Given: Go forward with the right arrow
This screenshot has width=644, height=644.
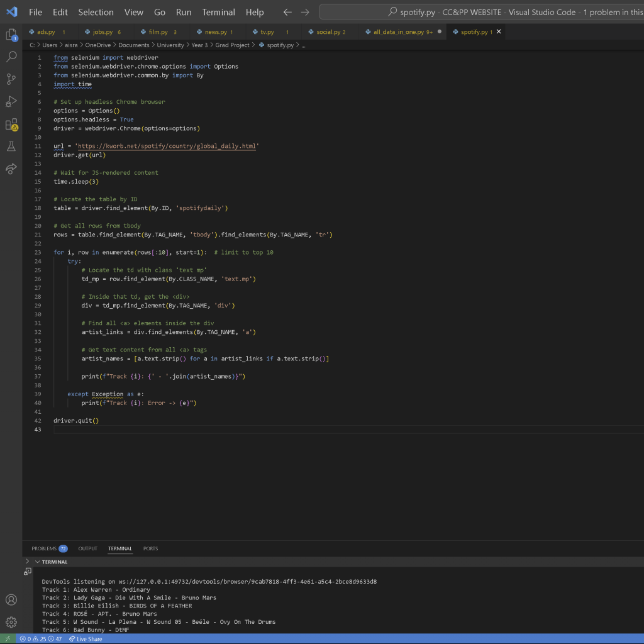Looking at the screenshot, I should [305, 13].
